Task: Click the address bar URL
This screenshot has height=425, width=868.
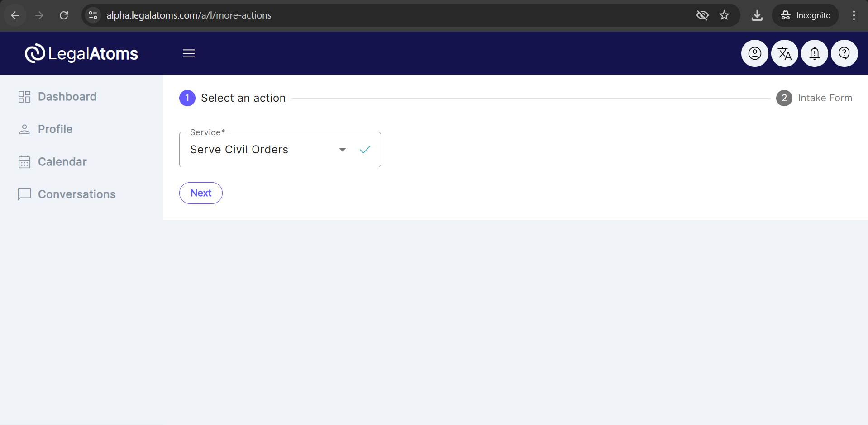Action: [x=189, y=15]
